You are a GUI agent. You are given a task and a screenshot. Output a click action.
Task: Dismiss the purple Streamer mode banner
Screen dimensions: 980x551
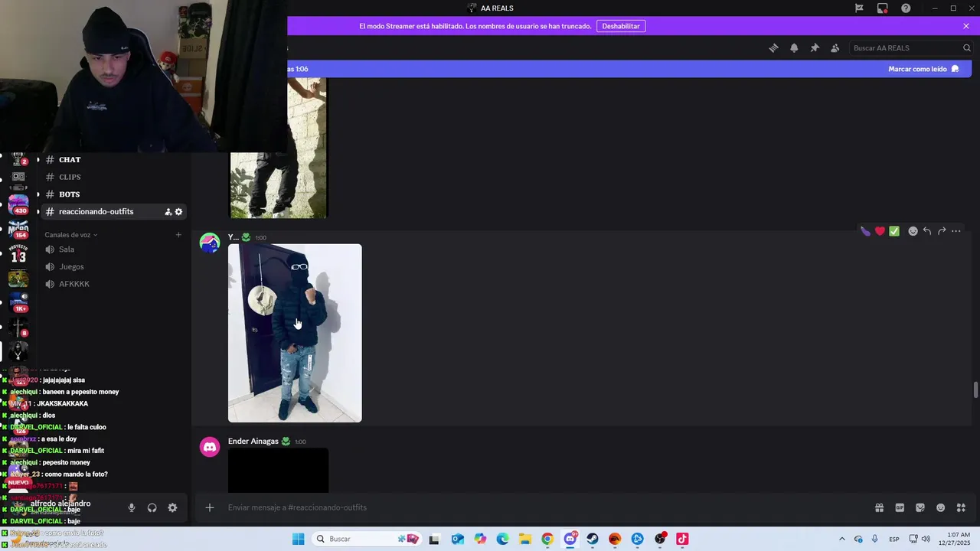[966, 26]
